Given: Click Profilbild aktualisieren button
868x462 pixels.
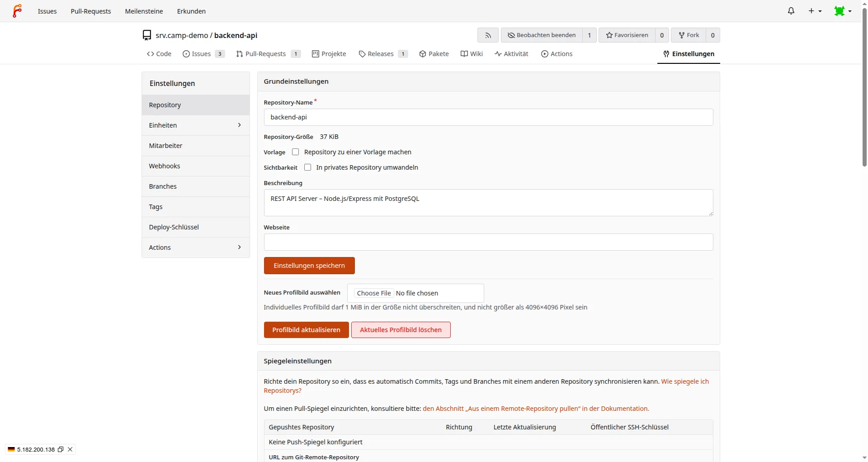Looking at the screenshot, I should 306,330.
